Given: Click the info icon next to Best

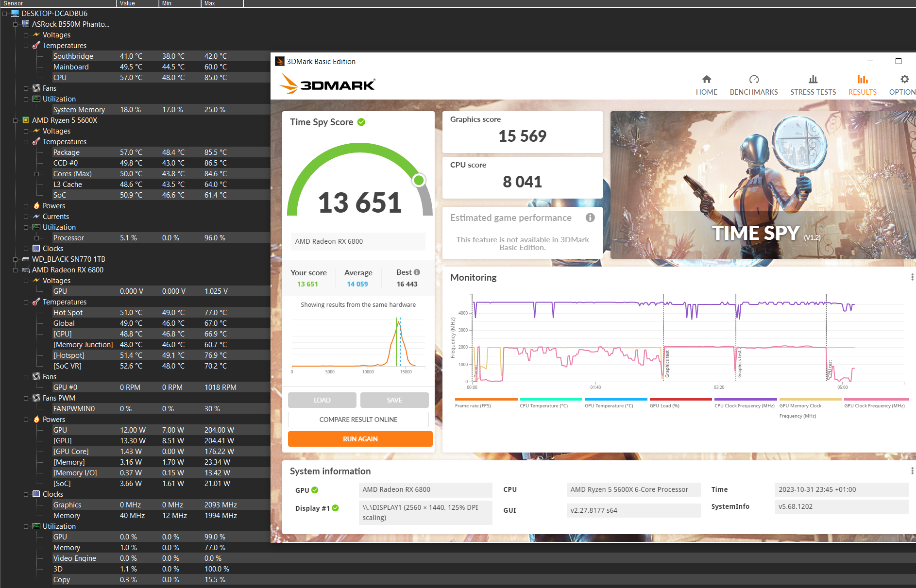Looking at the screenshot, I should (417, 272).
